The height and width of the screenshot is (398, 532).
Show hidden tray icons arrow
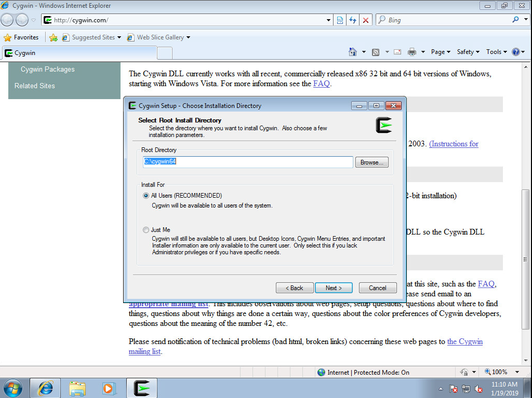pyautogui.click(x=441, y=389)
